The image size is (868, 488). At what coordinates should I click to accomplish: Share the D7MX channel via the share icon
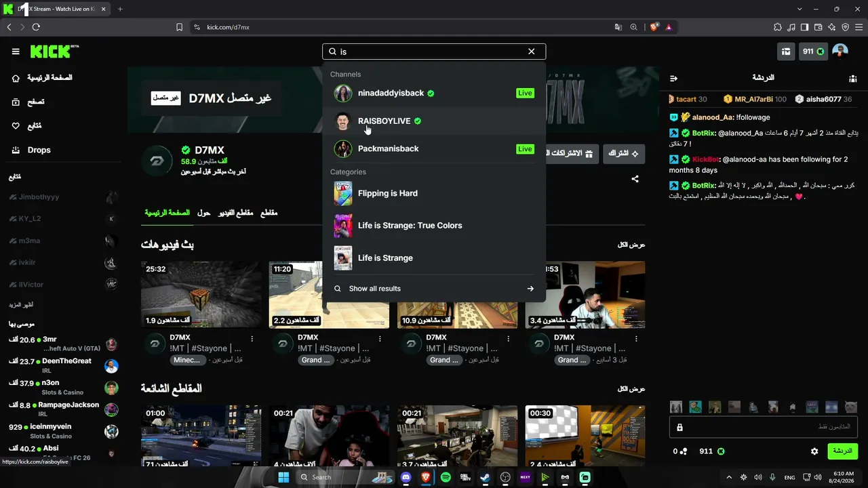(x=635, y=179)
